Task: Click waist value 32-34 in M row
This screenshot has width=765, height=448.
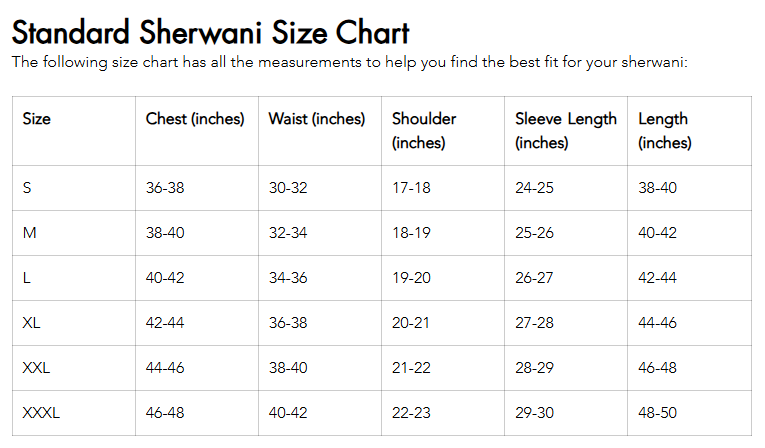Action: click(x=288, y=233)
